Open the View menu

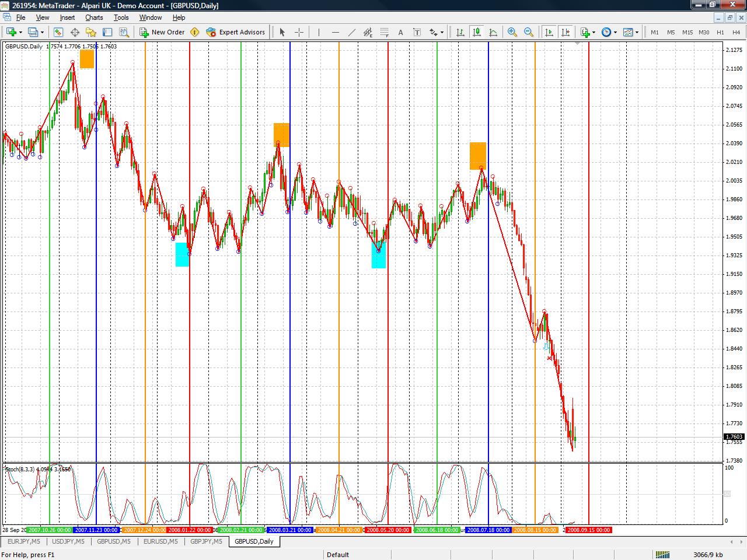(x=43, y=17)
